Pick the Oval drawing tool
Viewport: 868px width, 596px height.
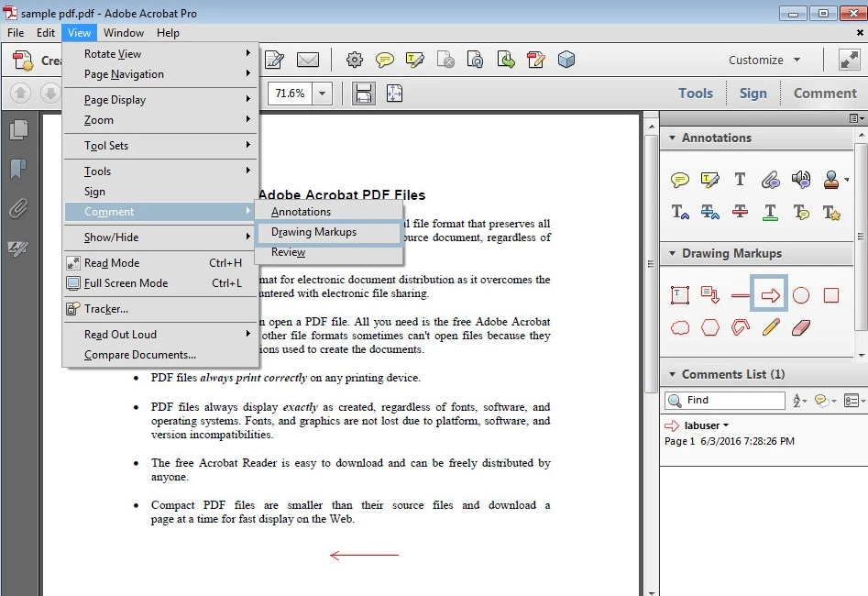801,295
